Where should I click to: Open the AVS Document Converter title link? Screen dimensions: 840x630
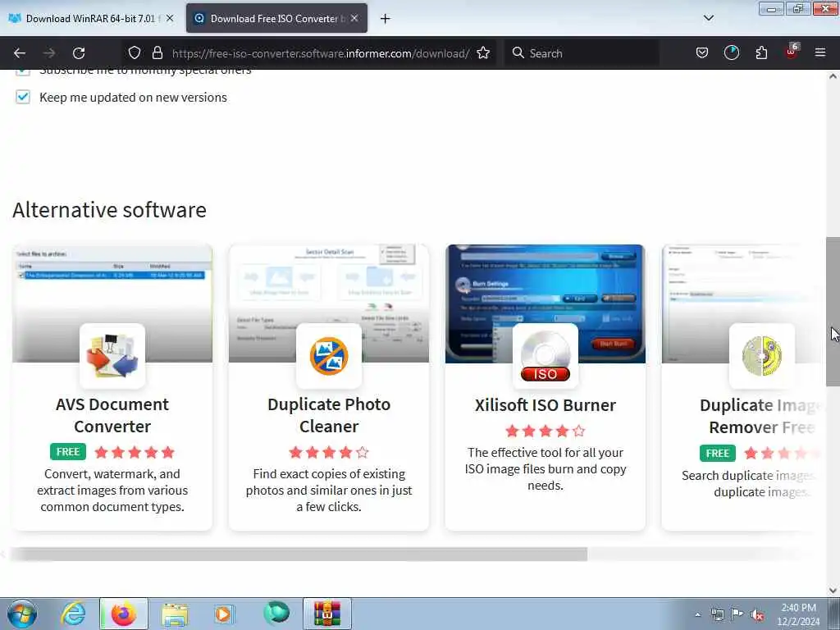click(112, 415)
